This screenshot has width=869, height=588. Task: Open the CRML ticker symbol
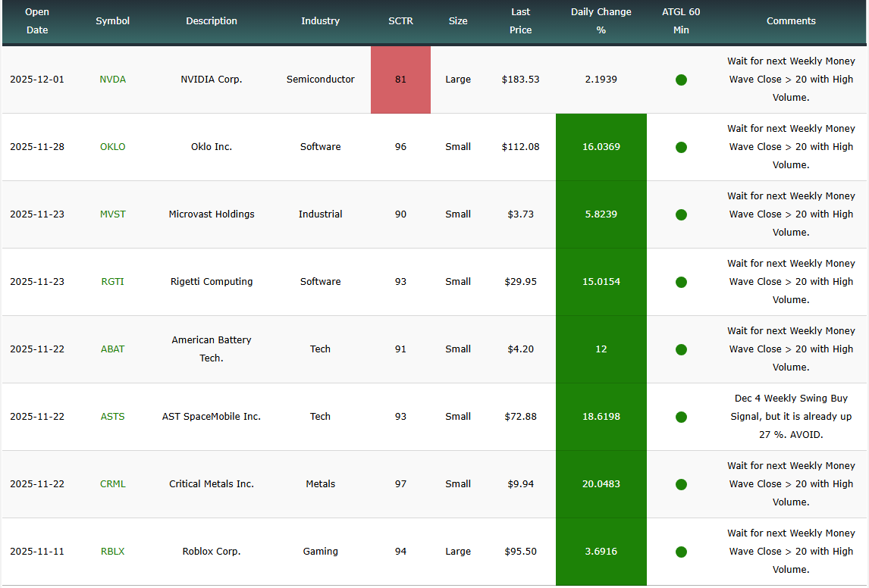pyautogui.click(x=113, y=484)
